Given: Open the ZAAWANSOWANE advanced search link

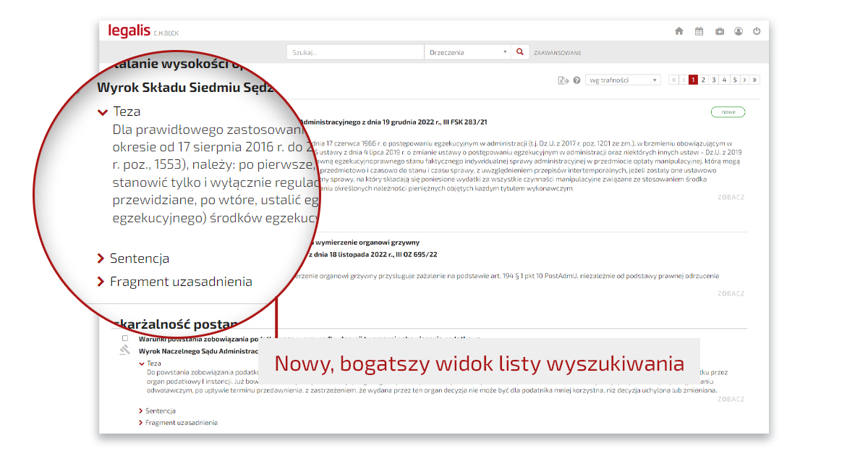Looking at the screenshot, I should (557, 53).
